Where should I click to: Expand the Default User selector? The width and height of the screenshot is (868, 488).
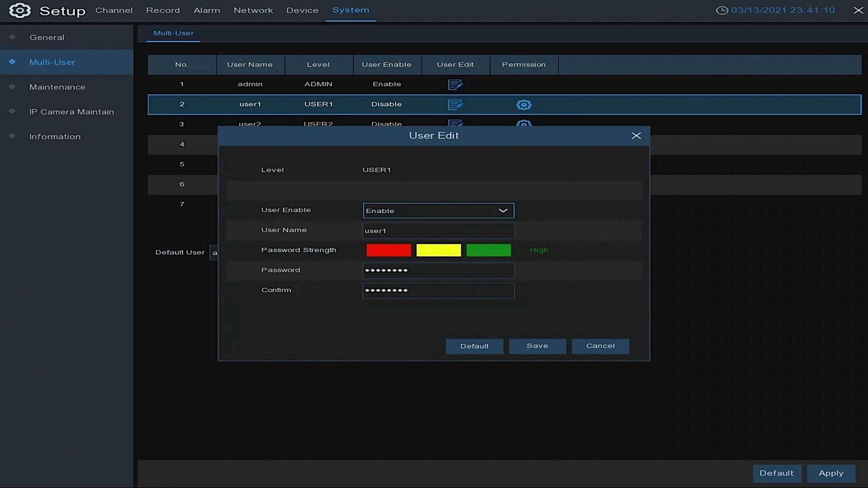215,253
